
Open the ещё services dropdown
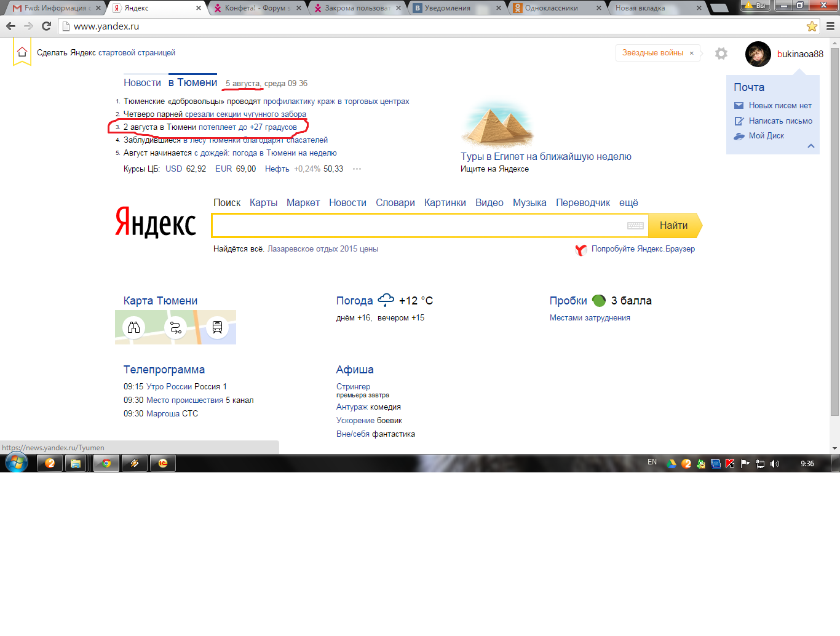point(628,203)
